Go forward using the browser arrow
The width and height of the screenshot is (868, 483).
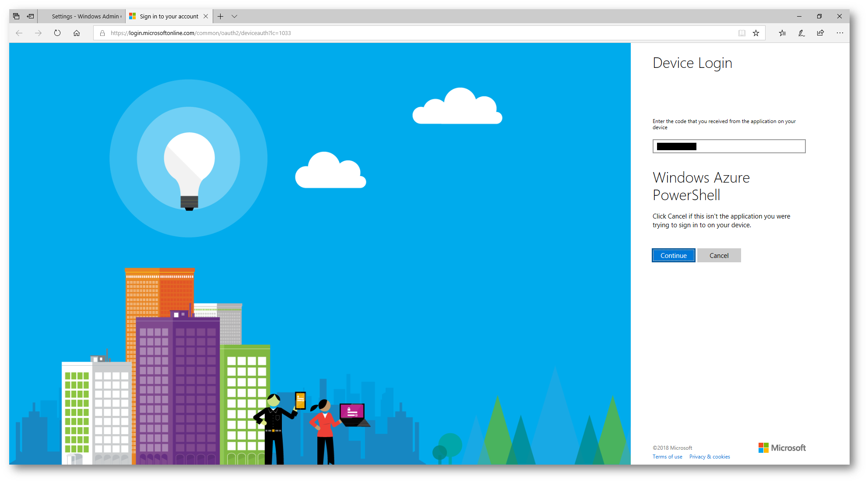point(38,33)
